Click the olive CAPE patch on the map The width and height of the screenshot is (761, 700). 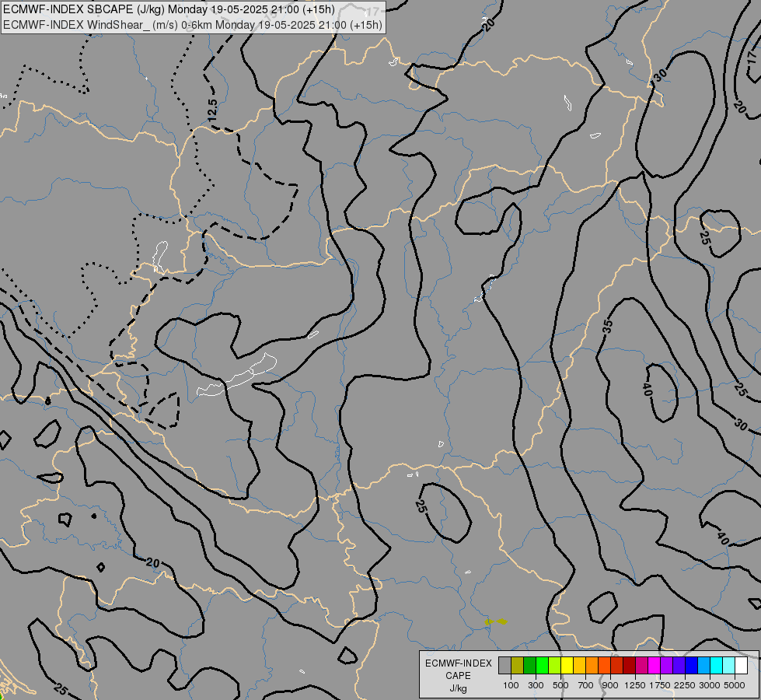click(495, 621)
